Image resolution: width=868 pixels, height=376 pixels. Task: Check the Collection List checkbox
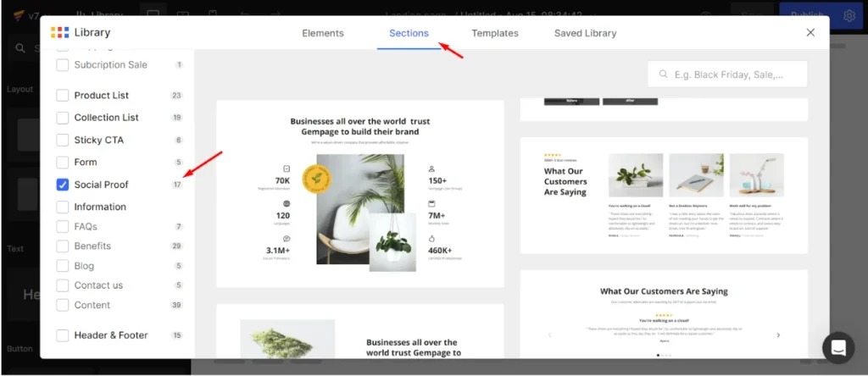63,117
